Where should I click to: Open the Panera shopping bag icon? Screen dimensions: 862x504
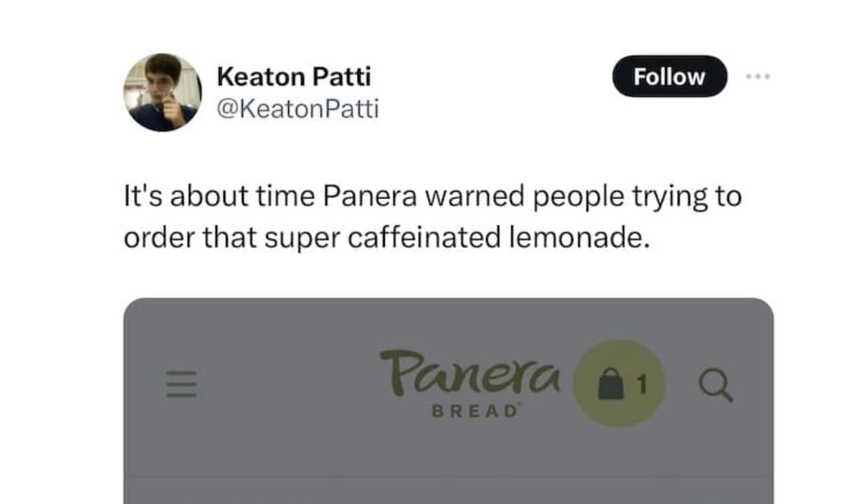[610, 384]
